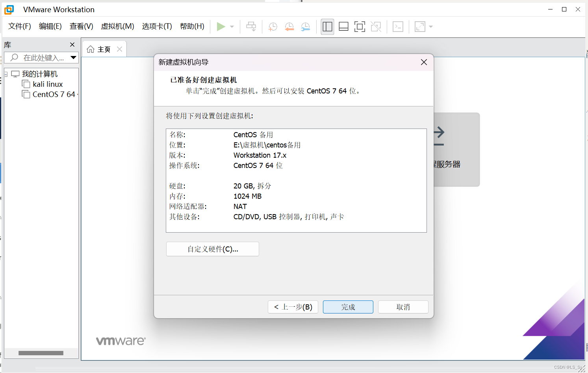Select the CentOS 7 64 virtual machine
The height and width of the screenshot is (373, 588).
[54, 94]
